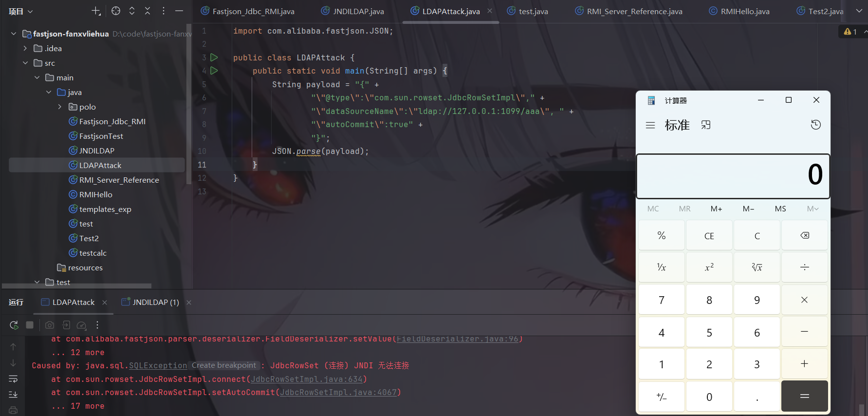The height and width of the screenshot is (416, 868).
Task: Click the locate current file crosshair icon
Action: [116, 11]
